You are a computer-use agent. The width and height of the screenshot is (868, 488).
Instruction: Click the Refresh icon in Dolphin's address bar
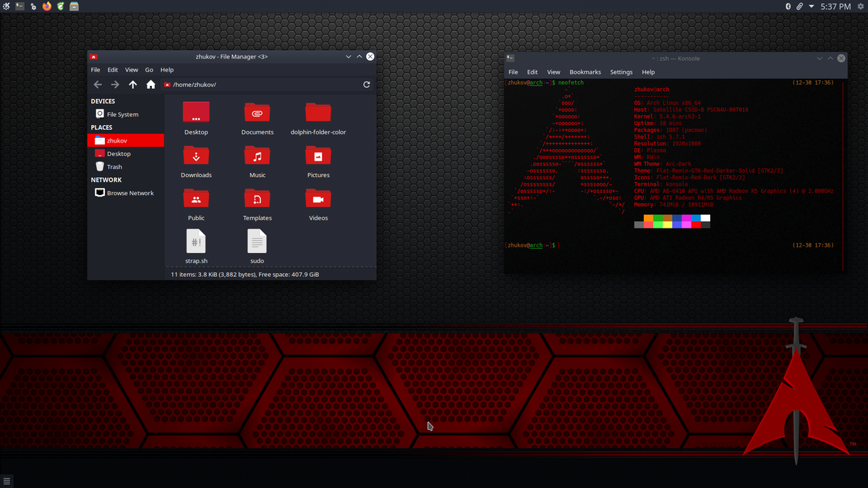tap(367, 85)
